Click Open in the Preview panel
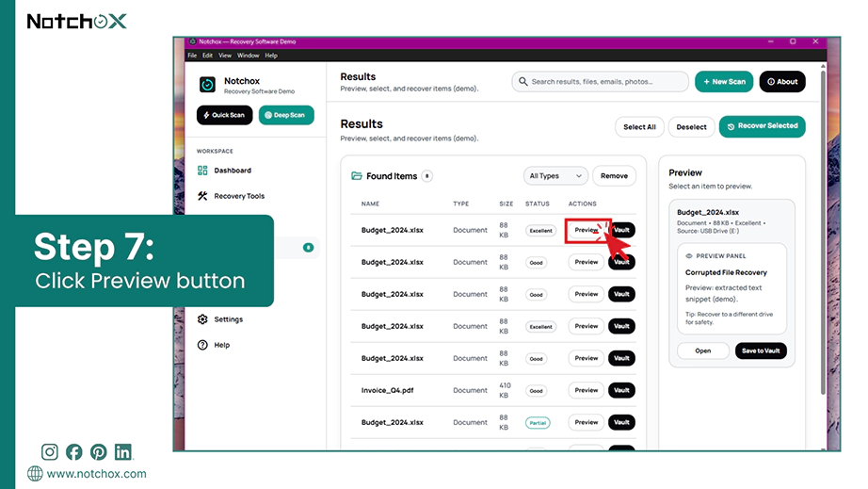This screenshot has width=868, height=489. (x=703, y=350)
